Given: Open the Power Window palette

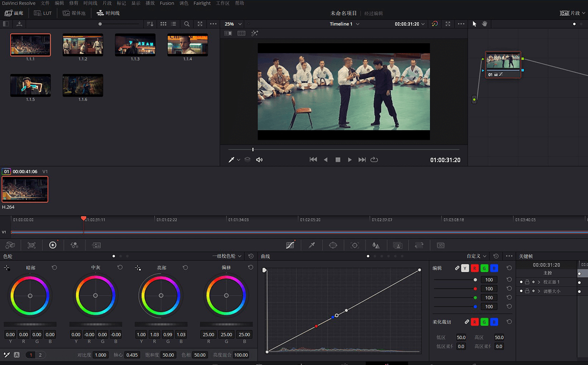Looking at the screenshot, I should click(333, 245).
